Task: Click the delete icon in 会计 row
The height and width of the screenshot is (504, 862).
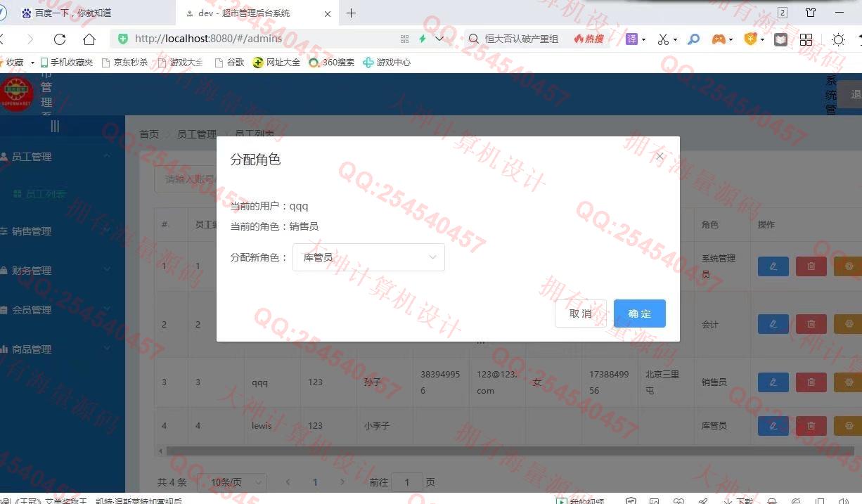Action: tap(811, 324)
